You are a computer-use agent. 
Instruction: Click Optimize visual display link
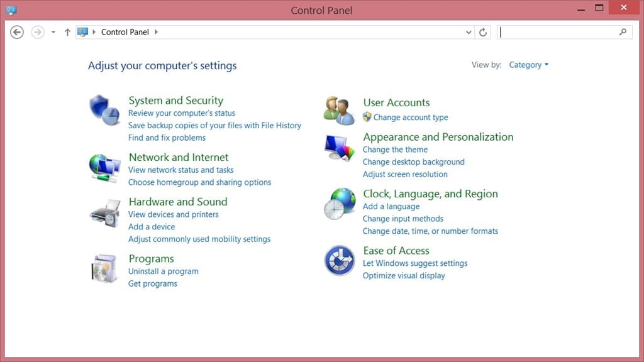[x=404, y=275]
